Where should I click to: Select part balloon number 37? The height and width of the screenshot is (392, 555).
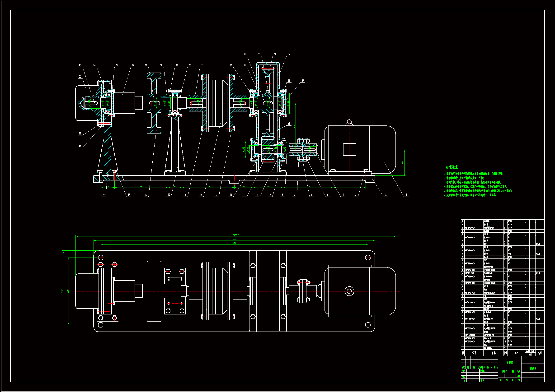pos(289,54)
